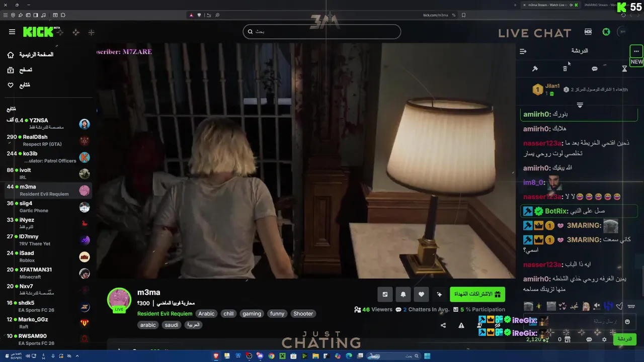Viewport: 644px width, 362px height.
Task: Open the Following section with the heart icon
Action: point(19,85)
